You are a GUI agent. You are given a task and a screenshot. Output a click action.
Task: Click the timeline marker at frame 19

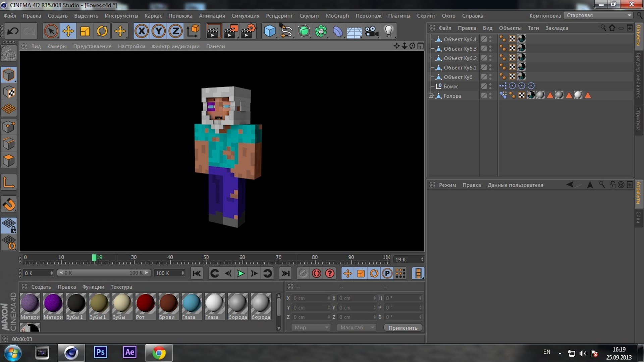tap(94, 257)
